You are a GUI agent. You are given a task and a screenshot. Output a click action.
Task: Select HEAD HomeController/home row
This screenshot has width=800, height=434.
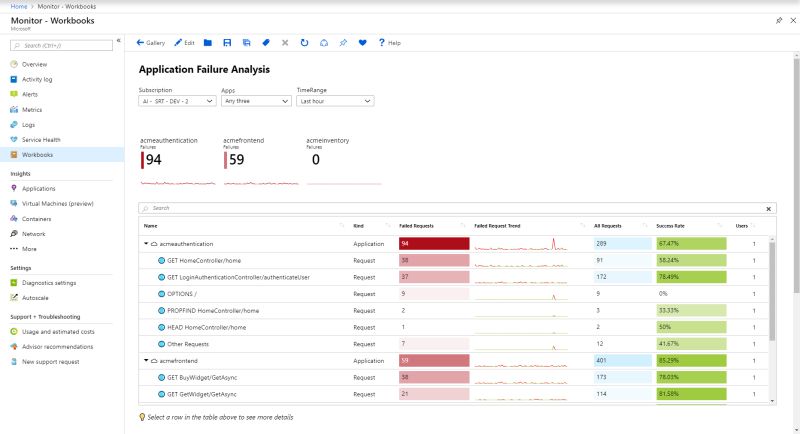click(x=454, y=327)
